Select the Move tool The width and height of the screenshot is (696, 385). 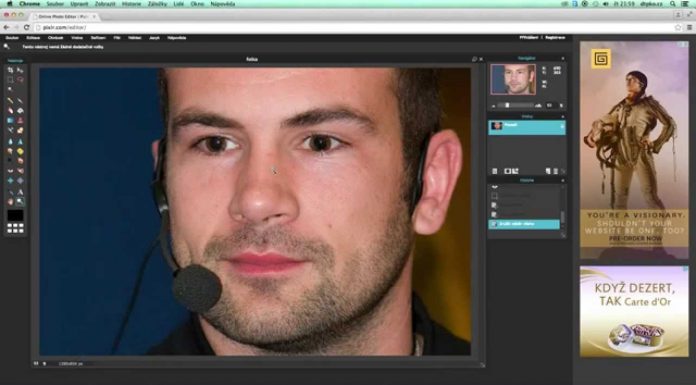click(x=20, y=70)
